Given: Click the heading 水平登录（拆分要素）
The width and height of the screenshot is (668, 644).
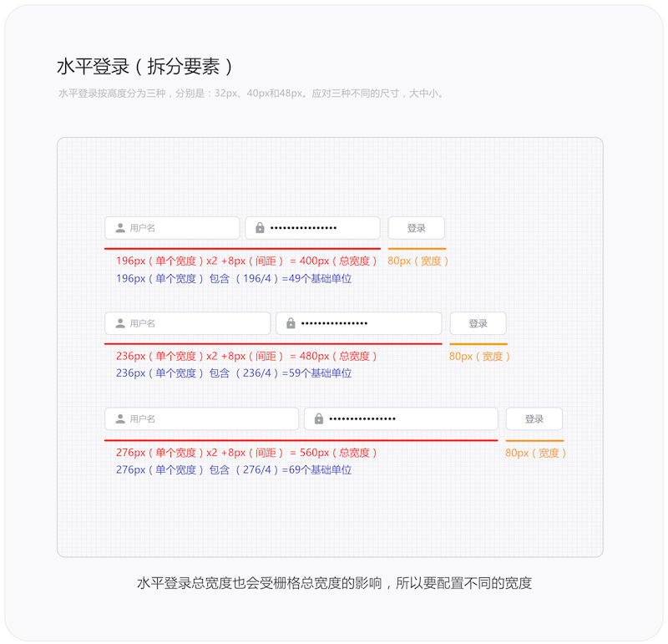Looking at the screenshot, I should [x=144, y=67].
